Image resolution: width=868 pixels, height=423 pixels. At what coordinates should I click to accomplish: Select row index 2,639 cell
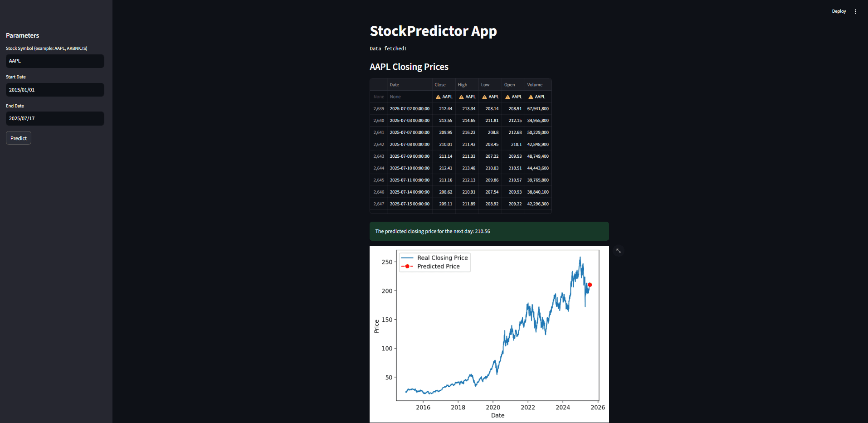pyautogui.click(x=379, y=109)
